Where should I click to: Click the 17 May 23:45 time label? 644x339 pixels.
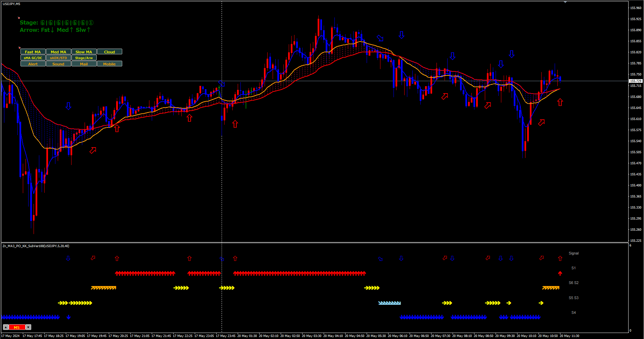click(x=226, y=336)
